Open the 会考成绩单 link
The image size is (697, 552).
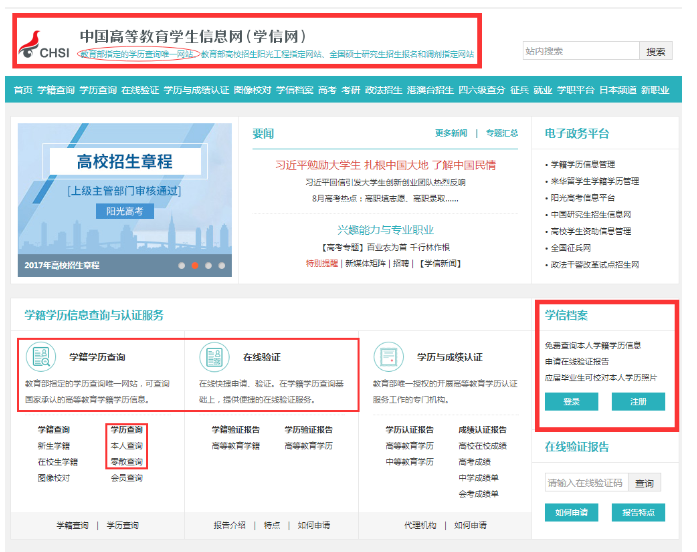(478, 494)
